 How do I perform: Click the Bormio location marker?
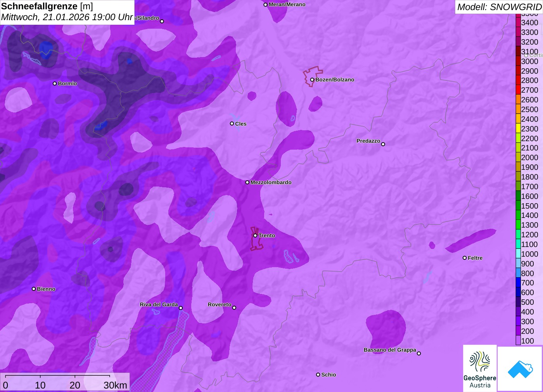[55, 83]
